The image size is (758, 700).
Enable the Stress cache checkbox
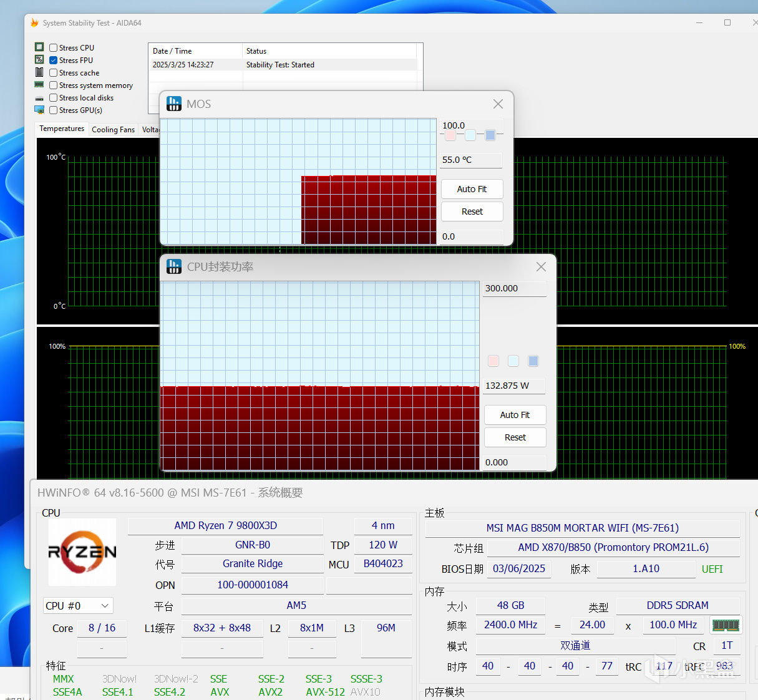54,72
